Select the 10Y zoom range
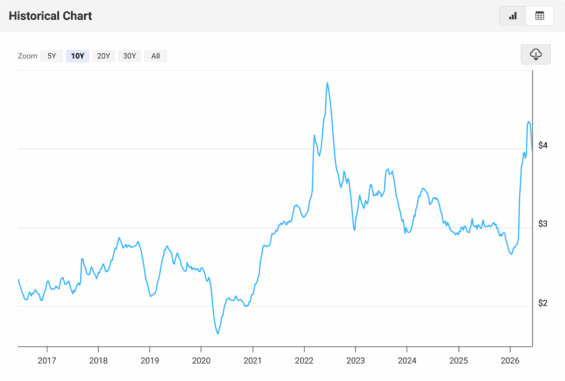The height and width of the screenshot is (381, 565). click(x=77, y=56)
